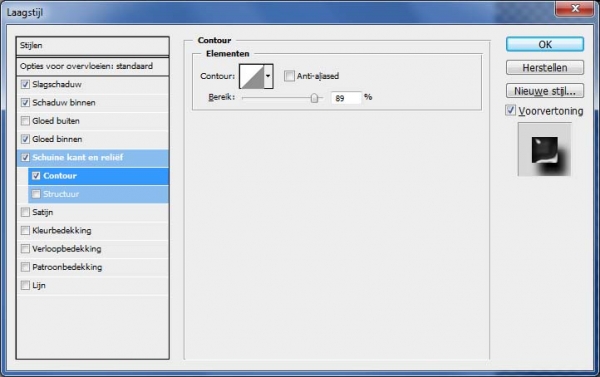Enable the Anti-aliased checkbox
This screenshot has width=600, height=377.
tap(289, 76)
